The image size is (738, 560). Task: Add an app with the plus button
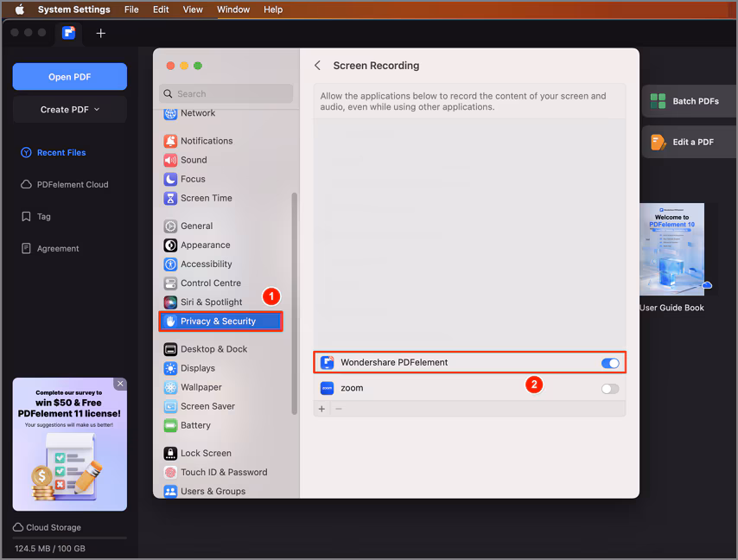pyautogui.click(x=321, y=409)
